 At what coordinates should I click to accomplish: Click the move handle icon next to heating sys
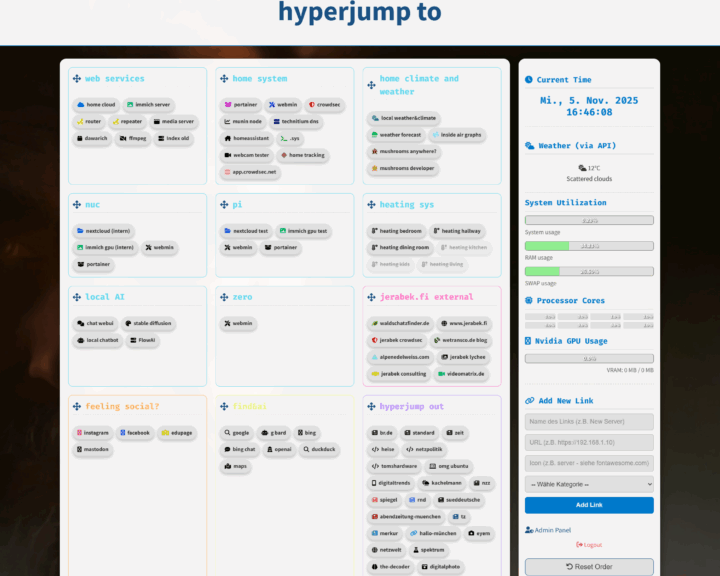pos(371,205)
